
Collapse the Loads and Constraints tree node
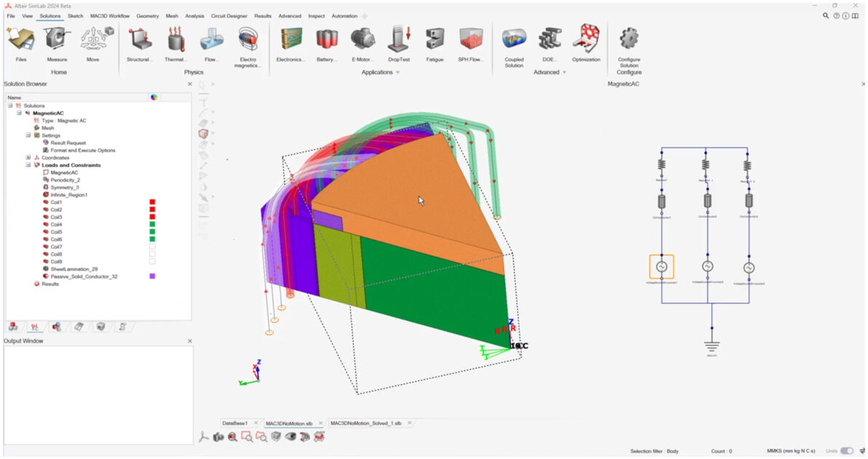[28, 165]
